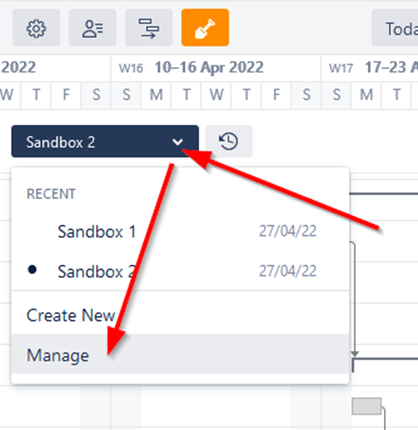Toggle the orange sandbox shovel icon
Screen dimensions: 418x430
(x=205, y=28)
